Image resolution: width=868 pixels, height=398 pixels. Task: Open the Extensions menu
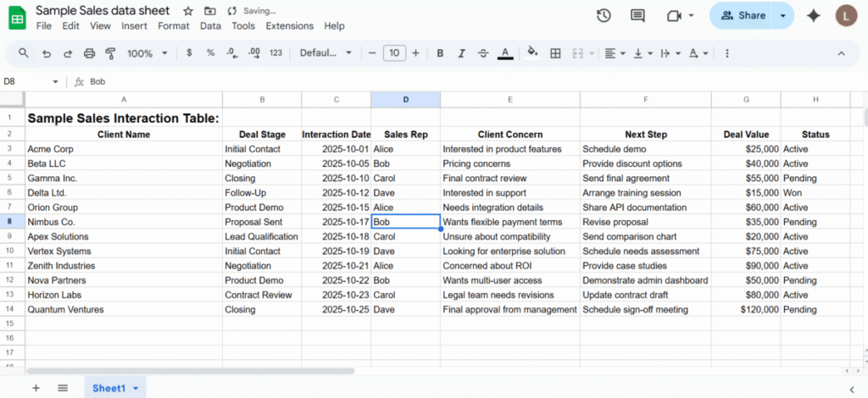[289, 26]
